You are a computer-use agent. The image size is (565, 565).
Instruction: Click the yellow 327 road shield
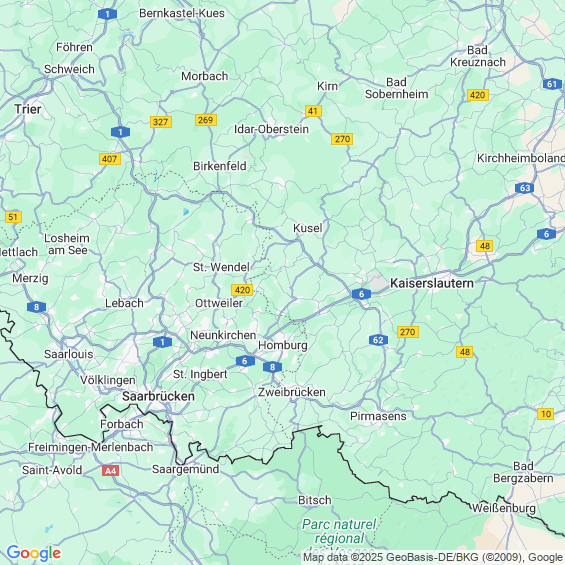(161, 122)
